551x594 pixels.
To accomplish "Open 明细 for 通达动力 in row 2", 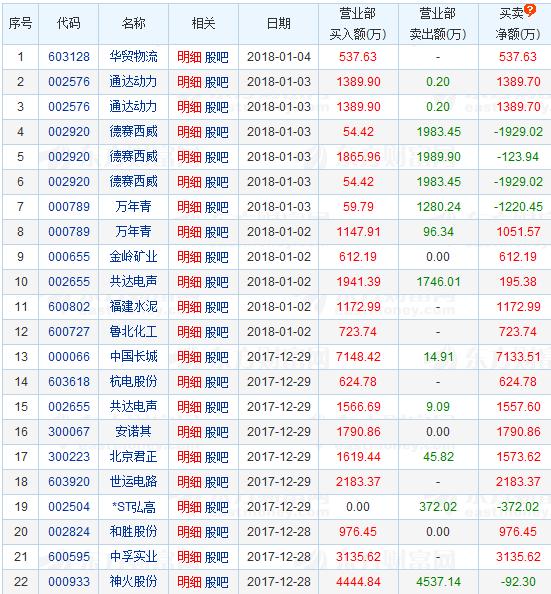I will (x=189, y=82).
